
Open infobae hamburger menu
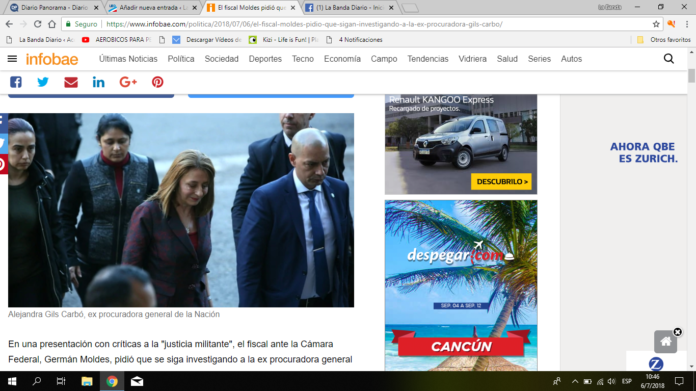12,59
